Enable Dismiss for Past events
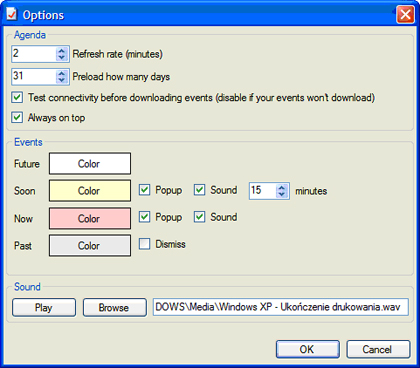 (144, 244)
